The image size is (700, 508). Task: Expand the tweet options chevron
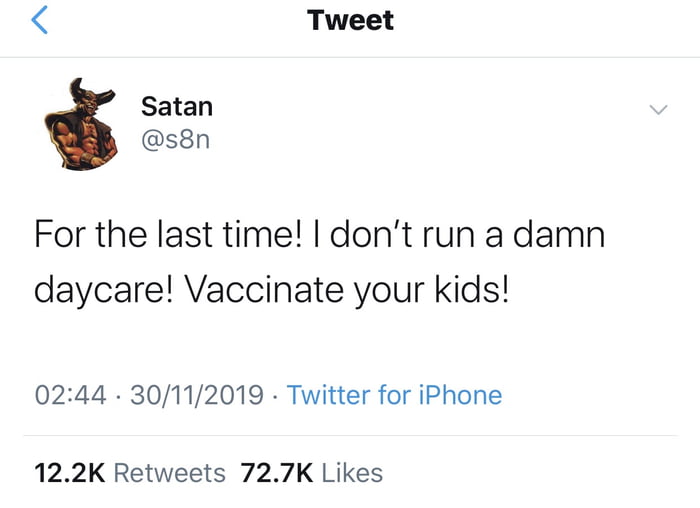(x=657, y=109)
